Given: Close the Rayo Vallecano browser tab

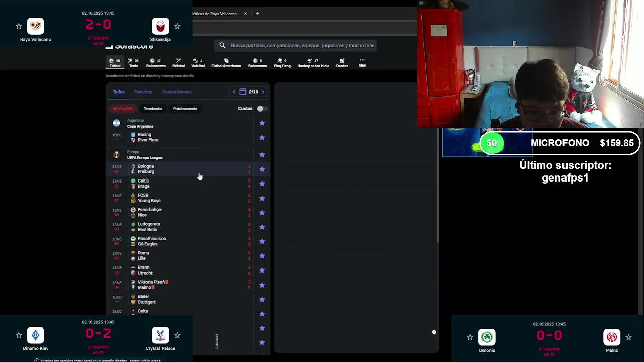Looking at the screenshot, I should tap(245, 14).
